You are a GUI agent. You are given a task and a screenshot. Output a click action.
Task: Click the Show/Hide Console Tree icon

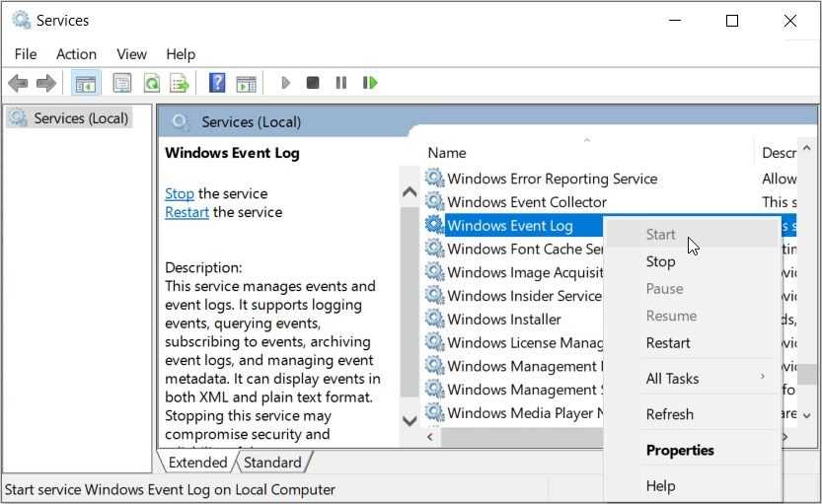tap(86, 83)
